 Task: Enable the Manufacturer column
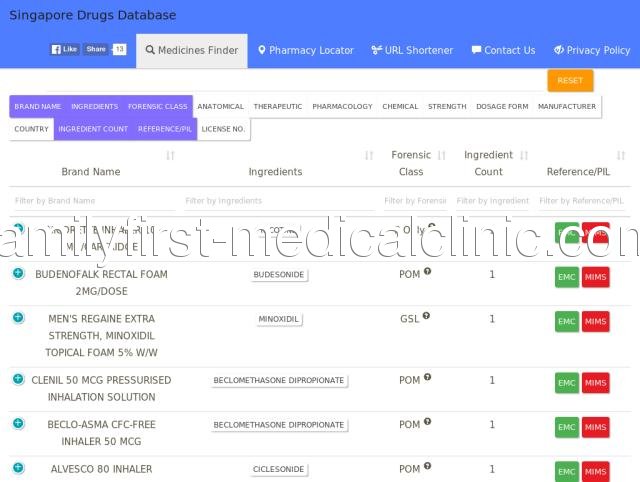pyautogui.click(x=567, y=107)
